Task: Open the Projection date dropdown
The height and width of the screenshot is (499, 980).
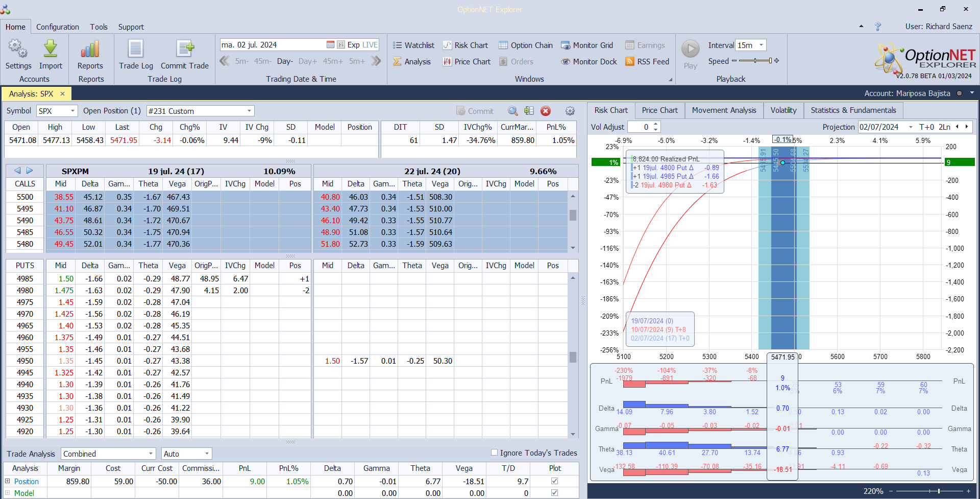Action: tap(911, 127)
